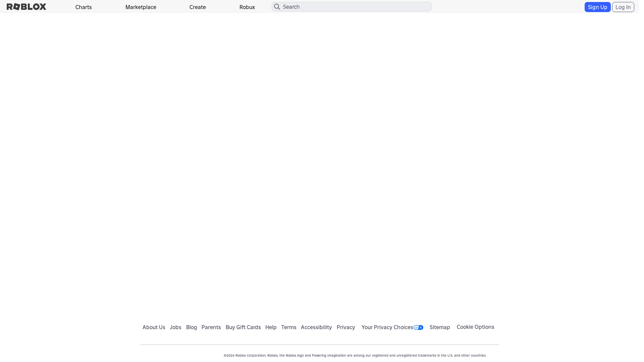Open the Roblox Blog
The image size is (644, 362).
click(x=192, y=327)
